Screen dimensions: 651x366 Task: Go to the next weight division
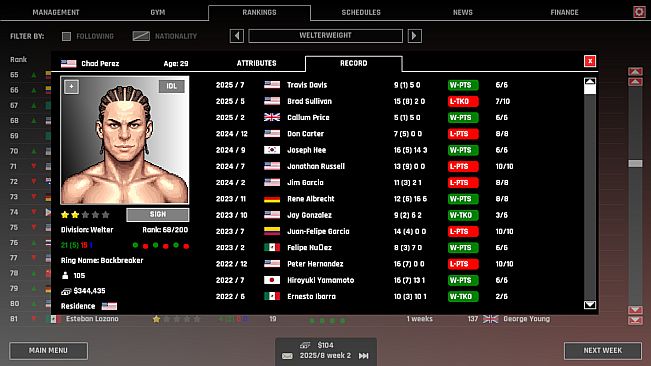pyautogui.click(x=414, y=36)
